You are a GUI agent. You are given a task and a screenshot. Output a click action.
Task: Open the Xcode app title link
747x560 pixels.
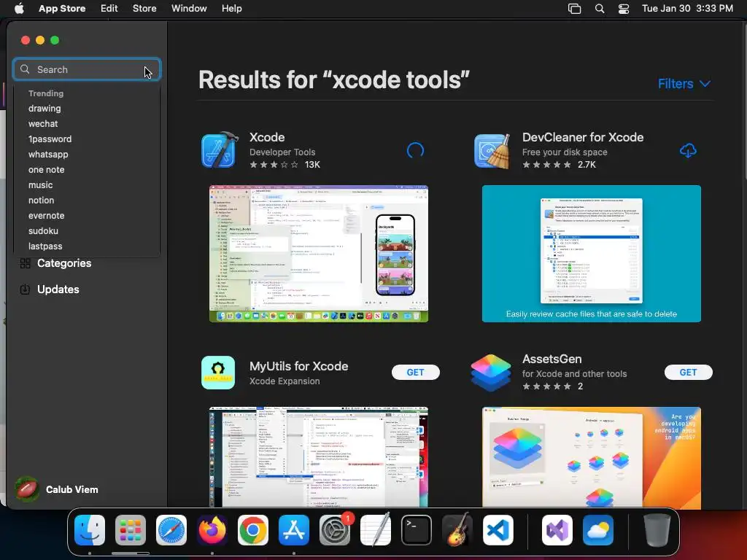point(267,137)
